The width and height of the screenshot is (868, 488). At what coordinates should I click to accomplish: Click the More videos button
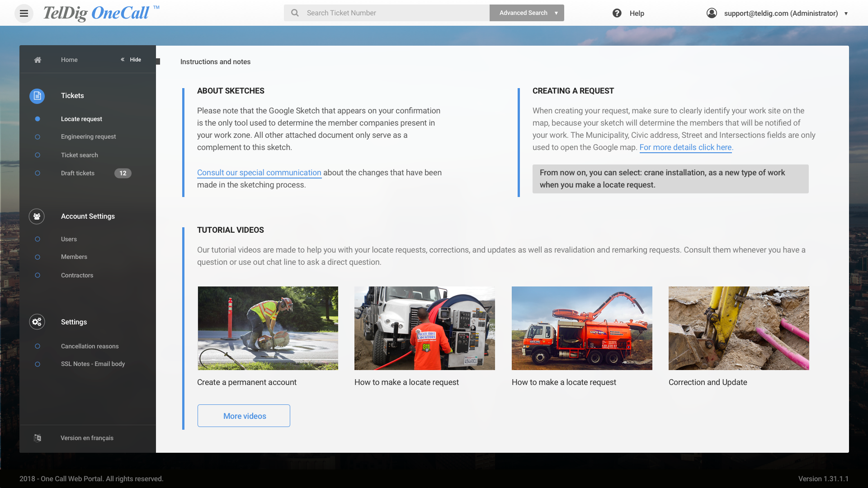pos(244,416)
